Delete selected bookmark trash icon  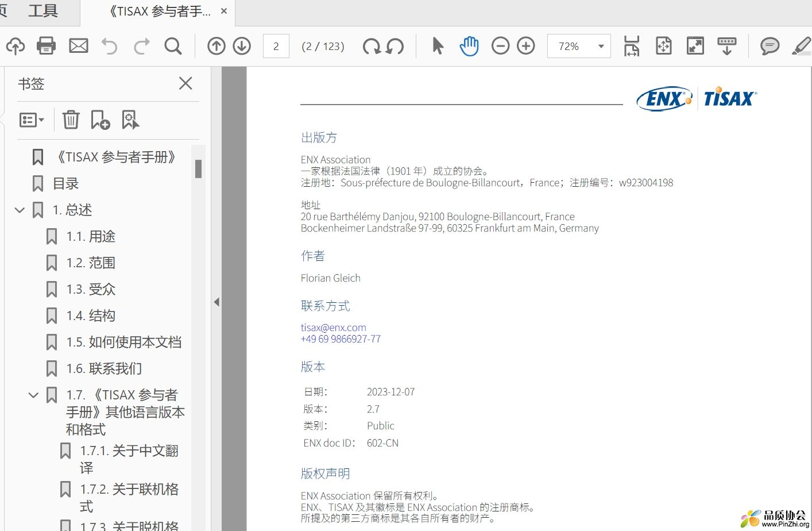(71, 120)
